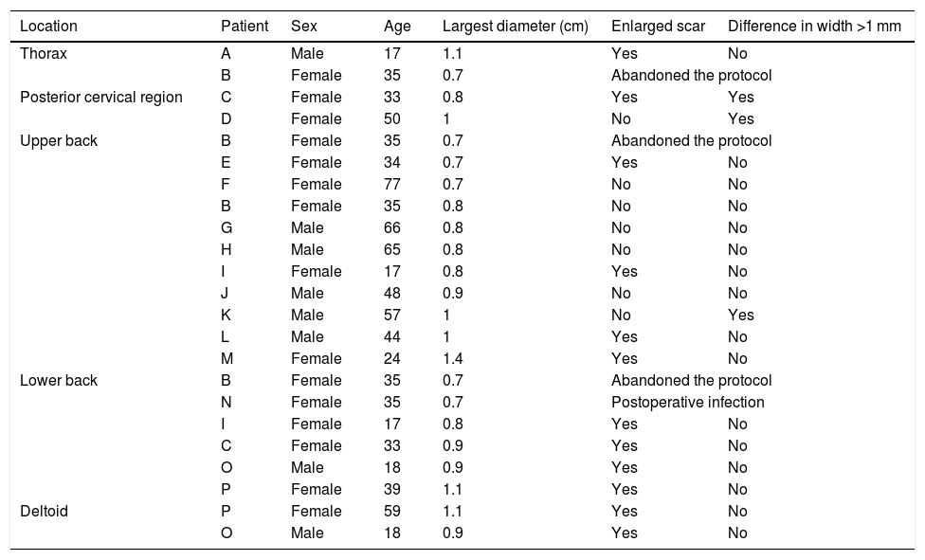This screenshot has height=560, width=925.
Task: Select the Deltoid location cell
Action: (x=45, y=511)
